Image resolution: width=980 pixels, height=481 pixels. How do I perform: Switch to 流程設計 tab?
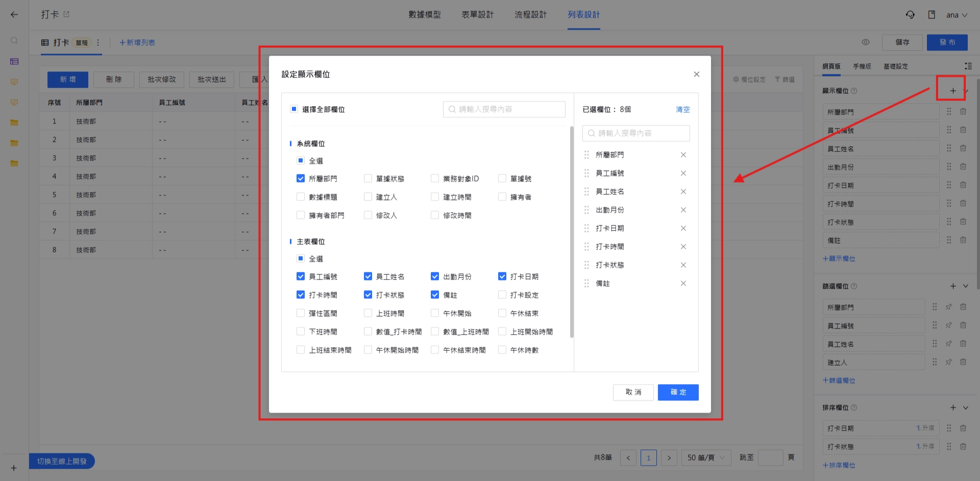click(x=531, y=15)
